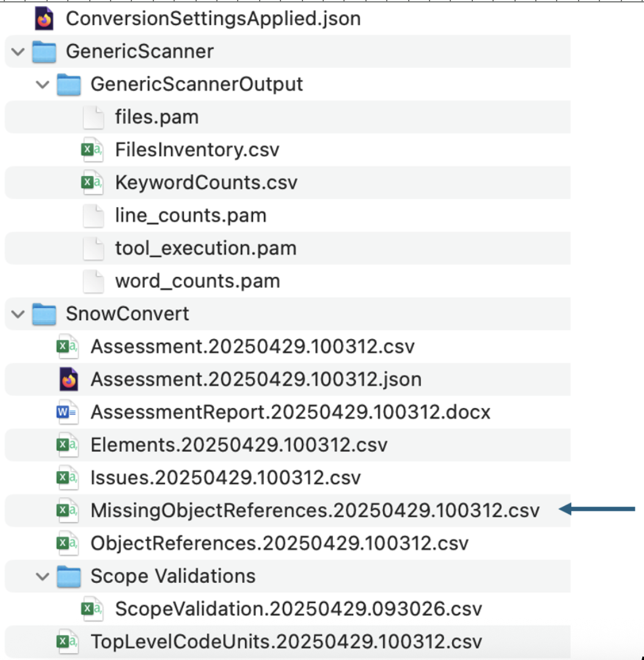Select the TopLevelCodeUnits.20250429.100312.csv file
The width and height of the screenshot is (644, 660).
[x=286, y=642]
